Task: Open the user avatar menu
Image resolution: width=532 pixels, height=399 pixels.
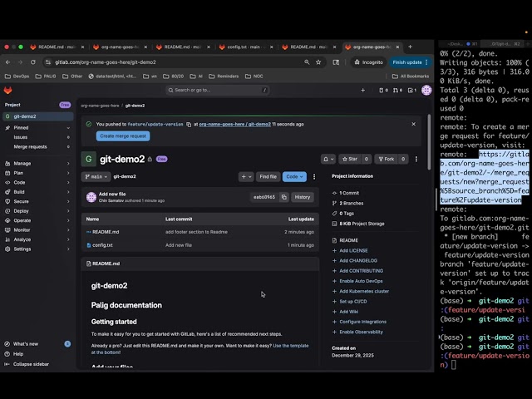Action: 426,91
